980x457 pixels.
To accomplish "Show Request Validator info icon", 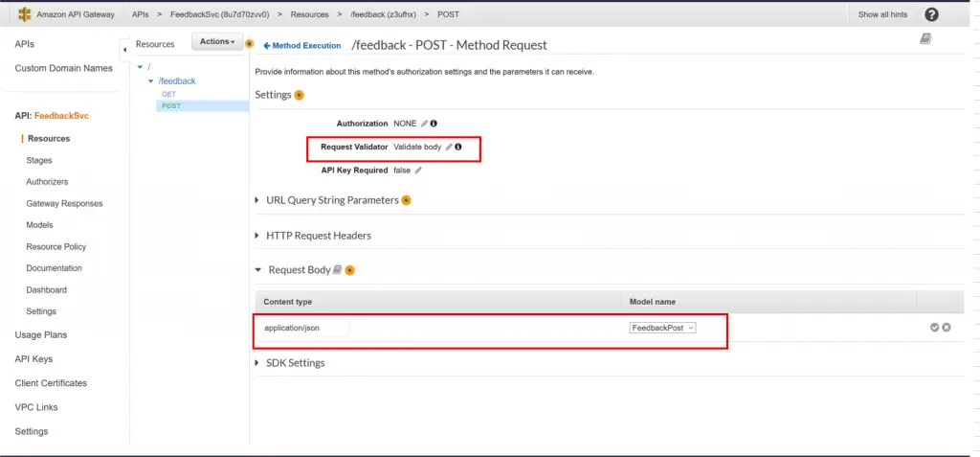I will click(x=458, y=148).
